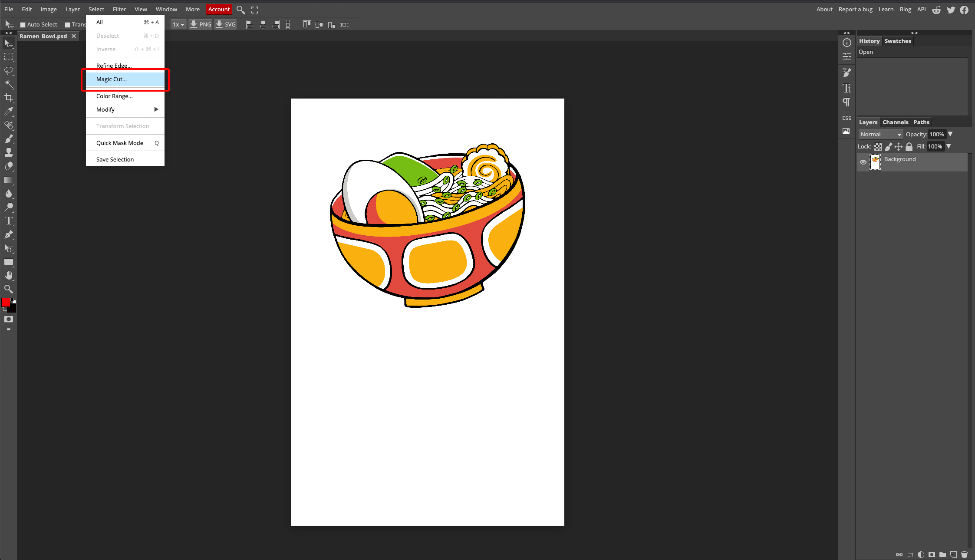Switch to the Channels tab
The height and width of the screenshot is (560, 975).
(x=895, y=122)
